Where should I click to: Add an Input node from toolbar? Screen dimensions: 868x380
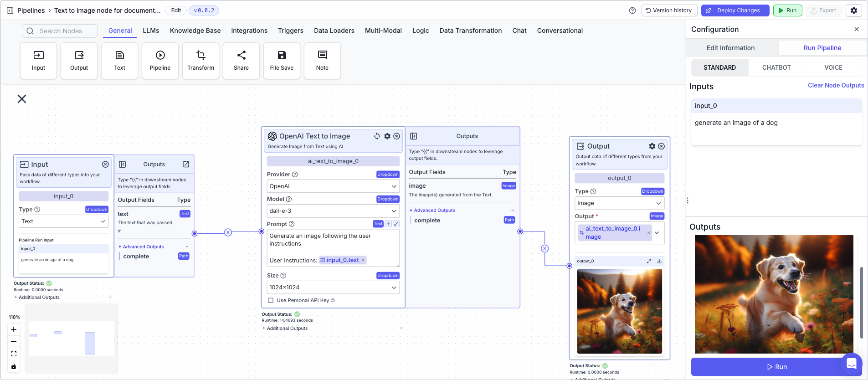click(38, 61)
